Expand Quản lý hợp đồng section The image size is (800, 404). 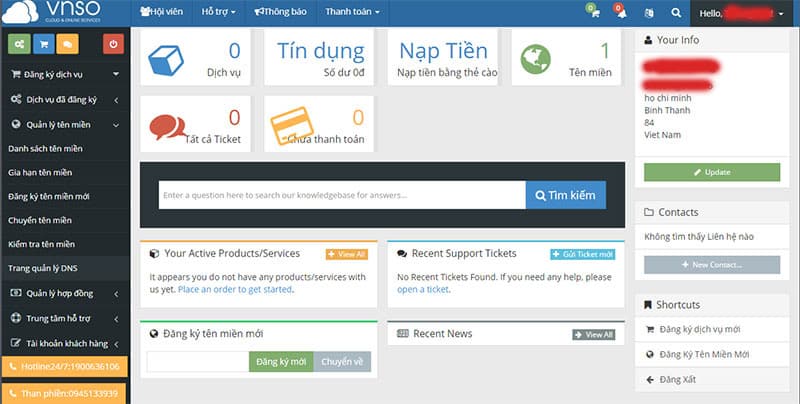pos(65,293)
